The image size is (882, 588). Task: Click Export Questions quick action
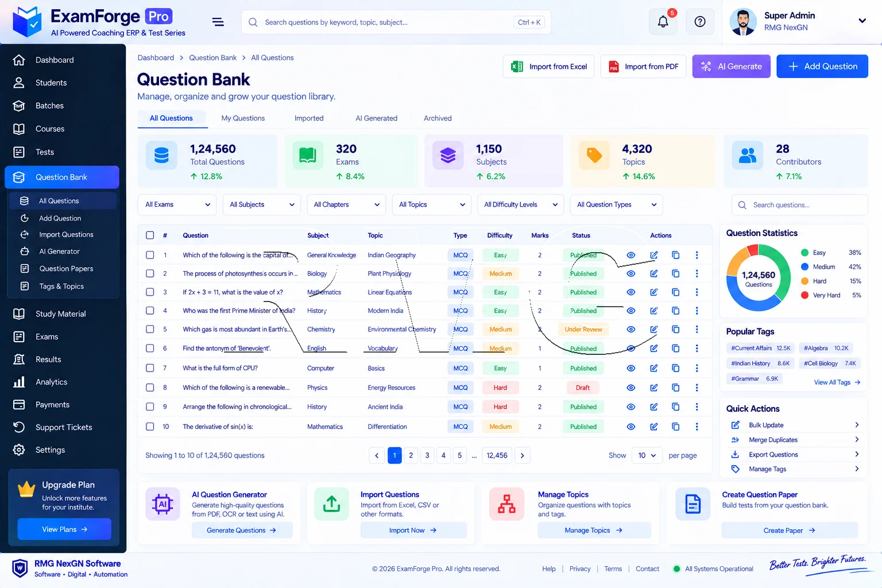[795, 454]
